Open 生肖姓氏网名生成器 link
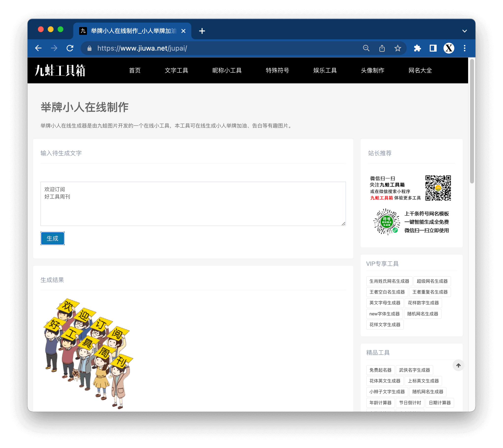 tap(389, 281)
